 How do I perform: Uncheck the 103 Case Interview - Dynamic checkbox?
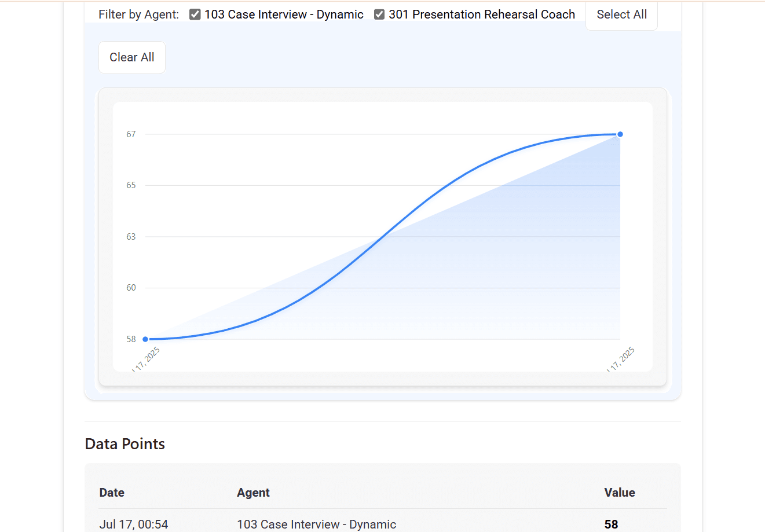click(x=195, y=14)
